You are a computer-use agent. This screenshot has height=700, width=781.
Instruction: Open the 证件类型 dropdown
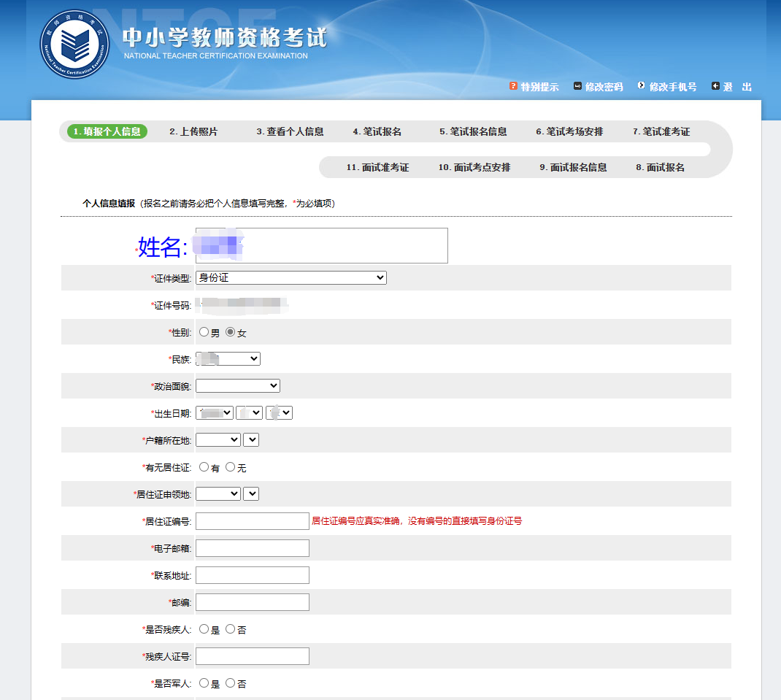pyautogui.click(x=290, y=277)
